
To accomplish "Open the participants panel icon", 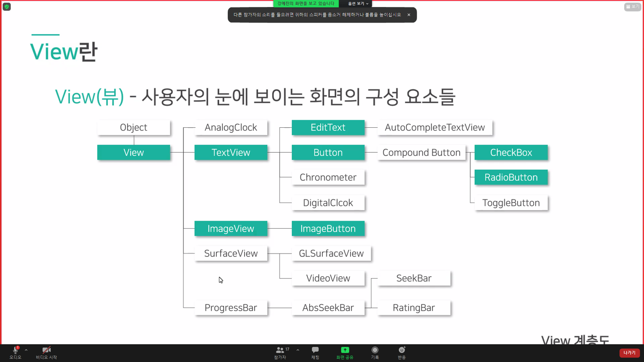I will (x=280, y=350).
